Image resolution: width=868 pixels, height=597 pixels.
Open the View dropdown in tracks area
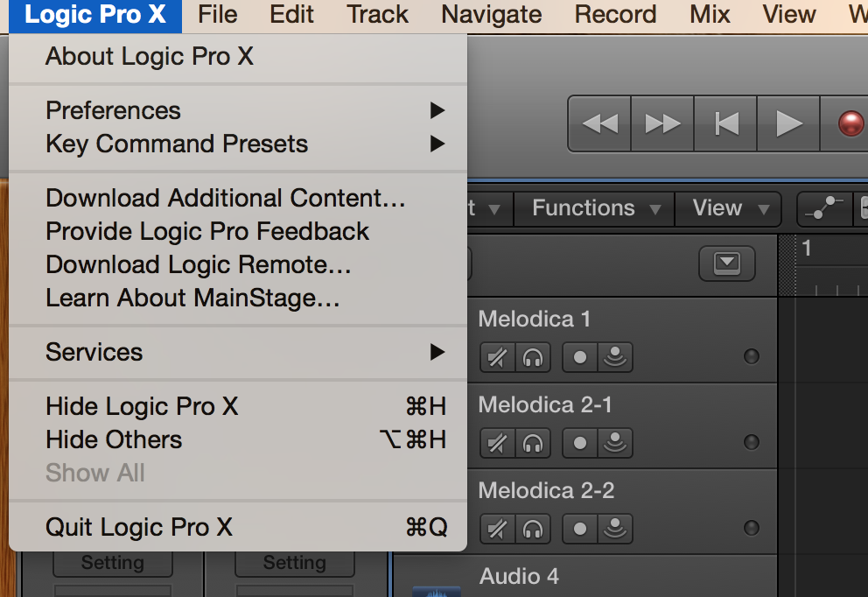click(728, 208)
